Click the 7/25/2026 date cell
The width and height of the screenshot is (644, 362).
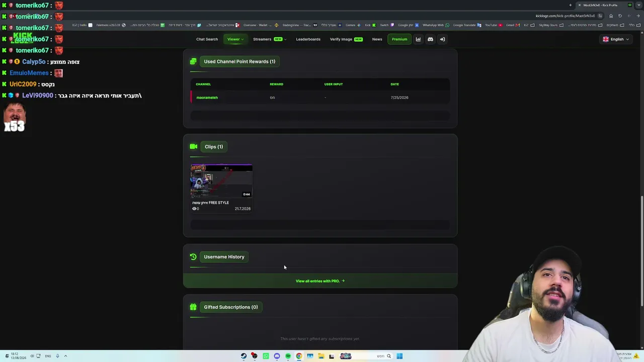click(399, 98)
